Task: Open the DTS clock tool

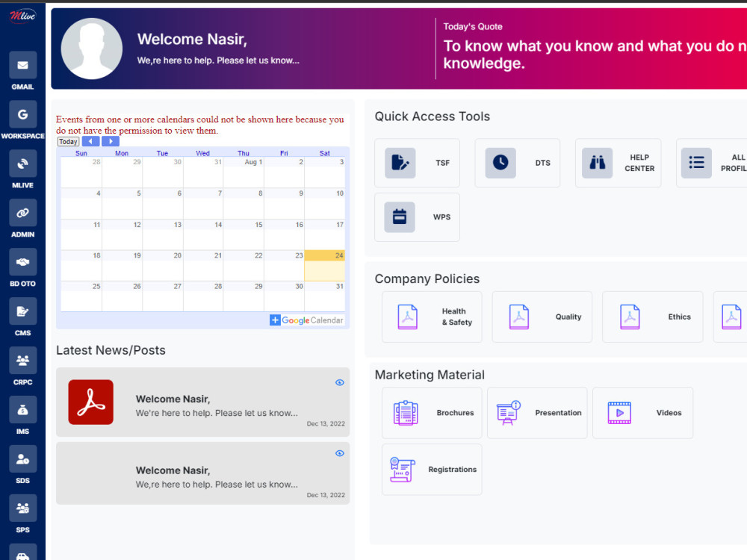Action: [x=518, y=163]
